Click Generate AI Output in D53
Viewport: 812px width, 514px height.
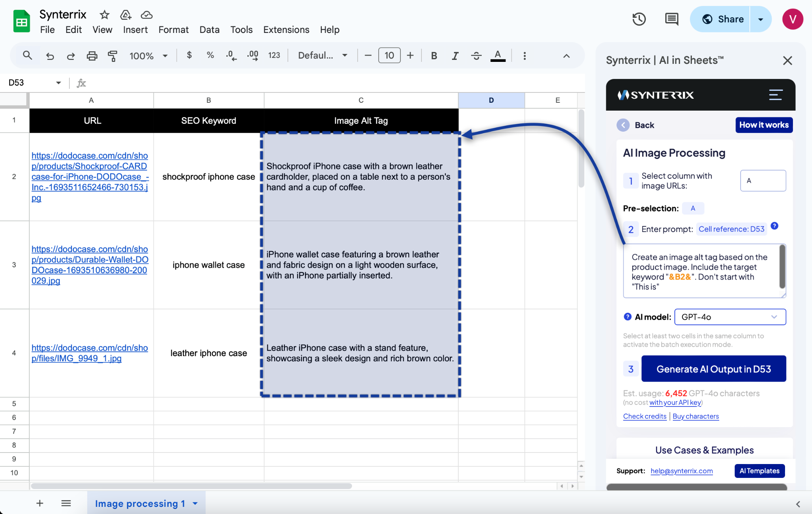[713, 369]
